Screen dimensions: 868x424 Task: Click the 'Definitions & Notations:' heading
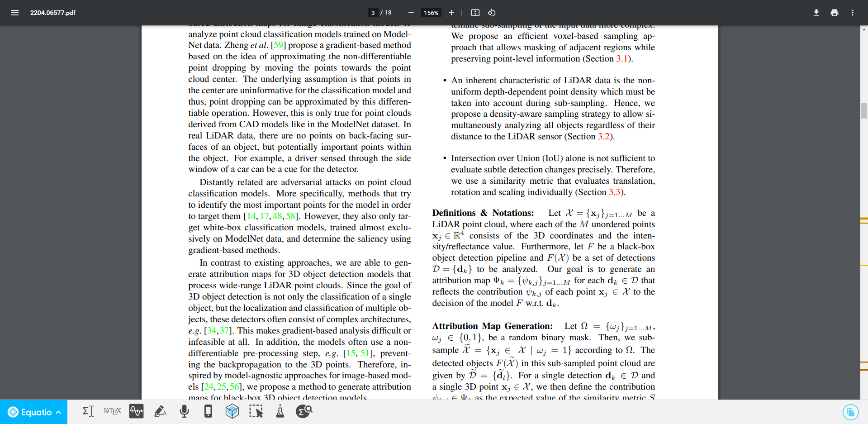click(x=483, y=213)
